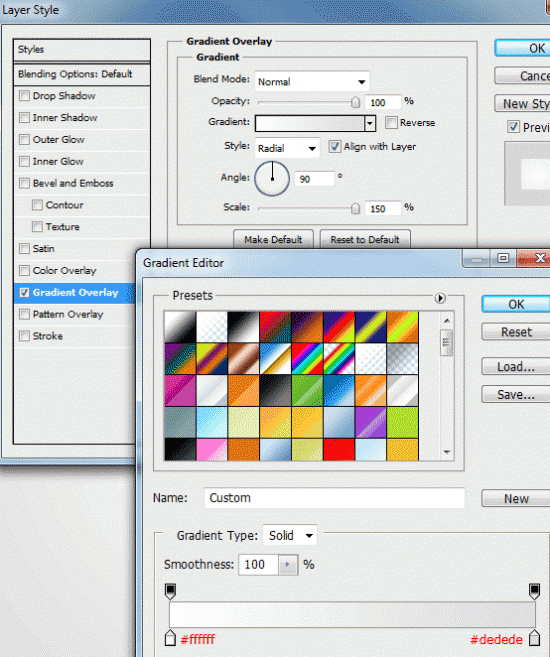Image resolution: width=550 pixels, height=657 pixels.
Task: Enable the Drop Shadow checkbox
Action: click(24, 96)
